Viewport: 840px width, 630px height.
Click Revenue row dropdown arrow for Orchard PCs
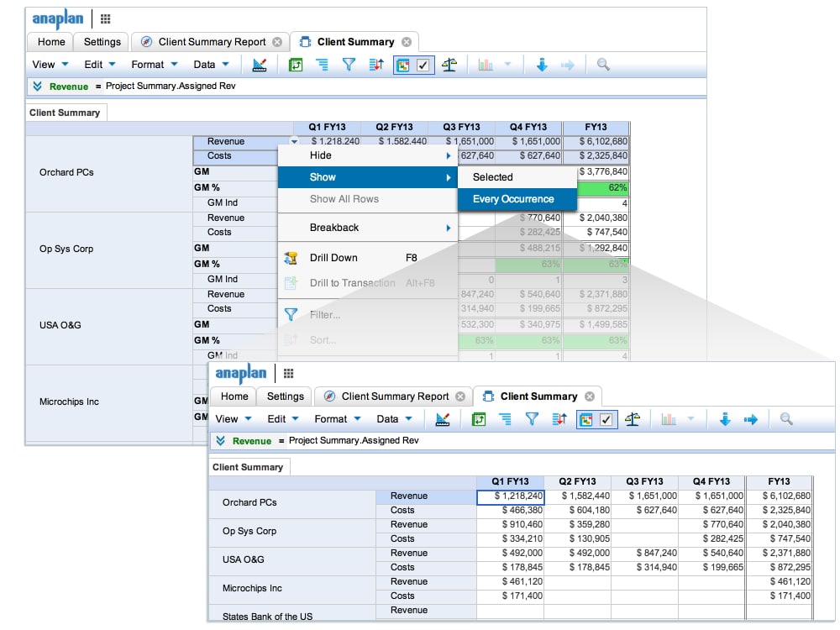(294, 142)
